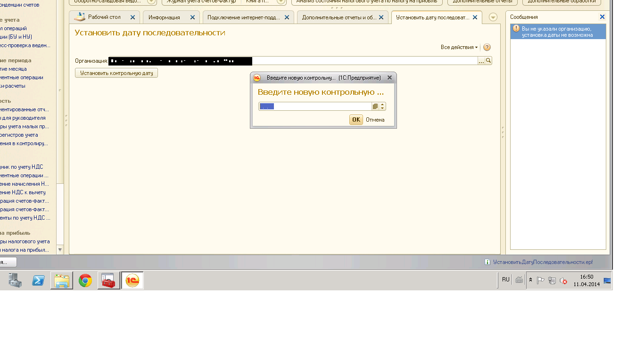
Task: Open red toolbox app in taskbar
Action: pyautogui.click(x=109, y=280)
